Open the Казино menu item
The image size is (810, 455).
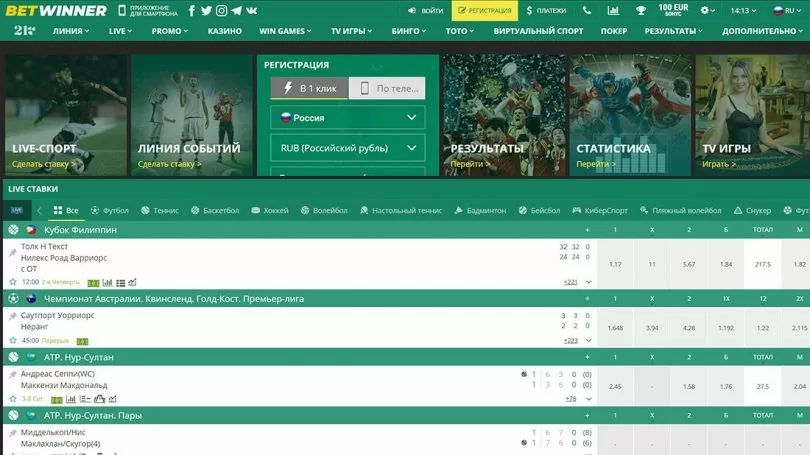(x=225, y=31)
